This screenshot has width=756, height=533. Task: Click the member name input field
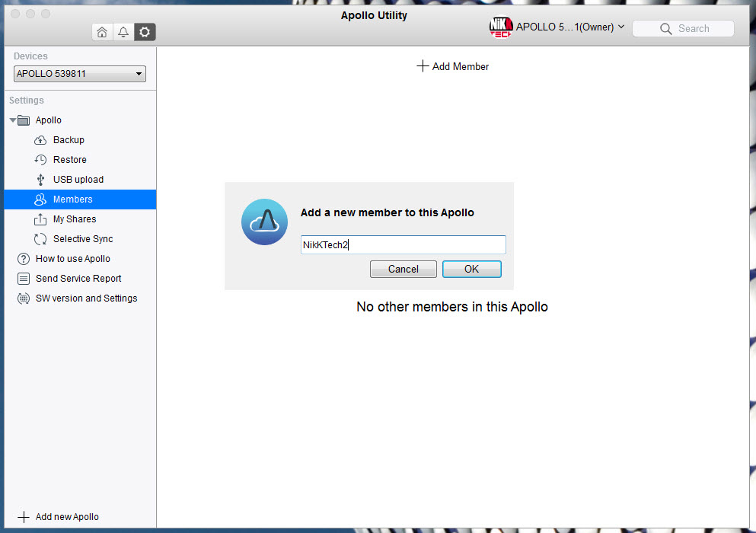click(403, 244)
